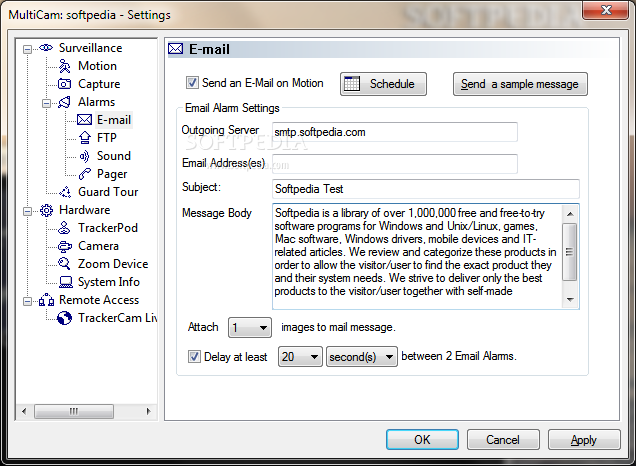Screen dimensions: 636x466
Task: Click the Pager phone icon
Action: tap(84, 174)
